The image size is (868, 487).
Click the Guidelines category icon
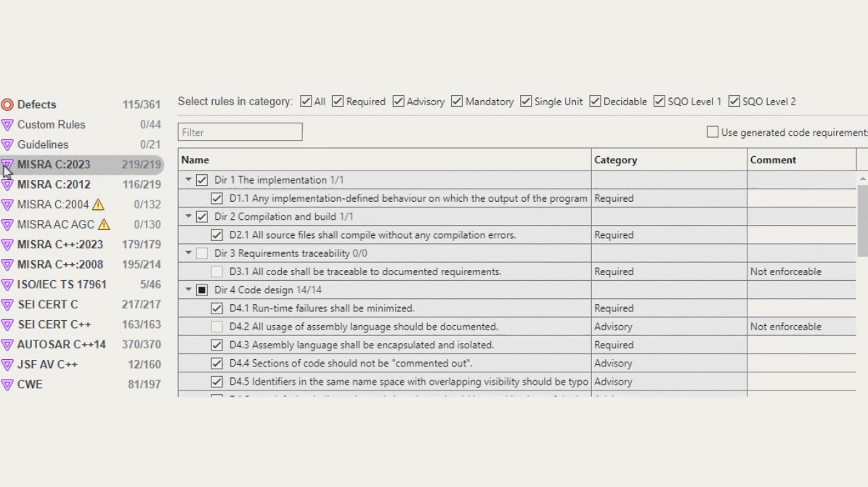[7, 145]
